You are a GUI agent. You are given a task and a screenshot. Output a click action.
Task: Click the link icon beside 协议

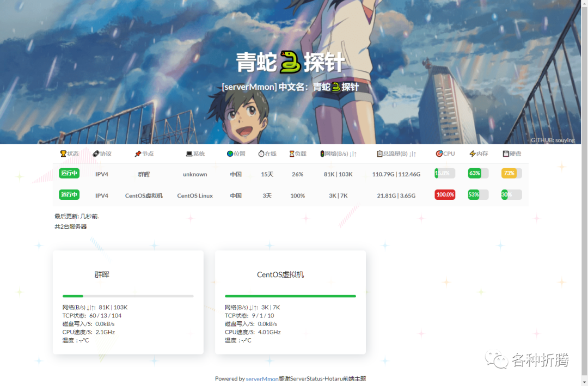click(x=96, y=154)
